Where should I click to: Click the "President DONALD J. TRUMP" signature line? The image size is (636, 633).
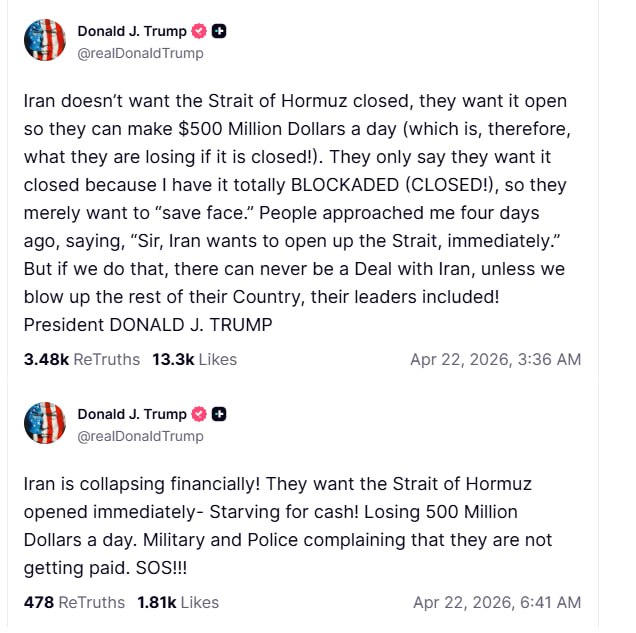(x=148, y=324)
